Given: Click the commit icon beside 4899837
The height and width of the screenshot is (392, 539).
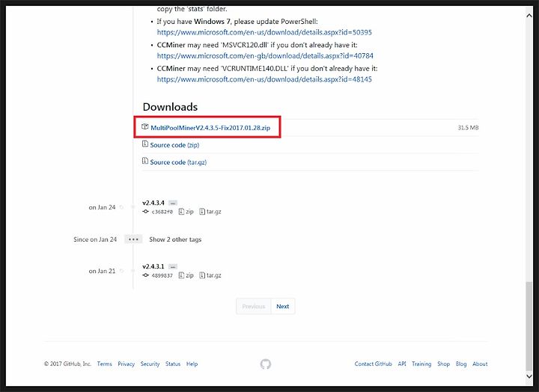Looking at the screenshot, I should [146, 275].
